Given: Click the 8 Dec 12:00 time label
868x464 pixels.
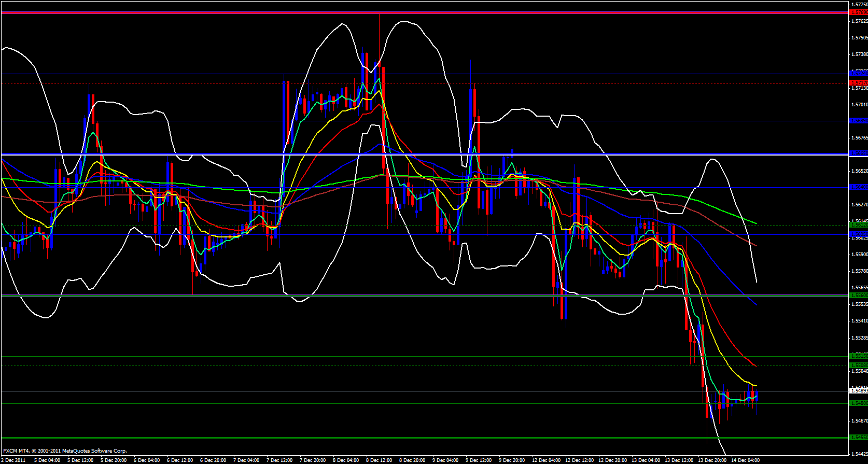Looking at the screenshot, I should click(379, 460).
